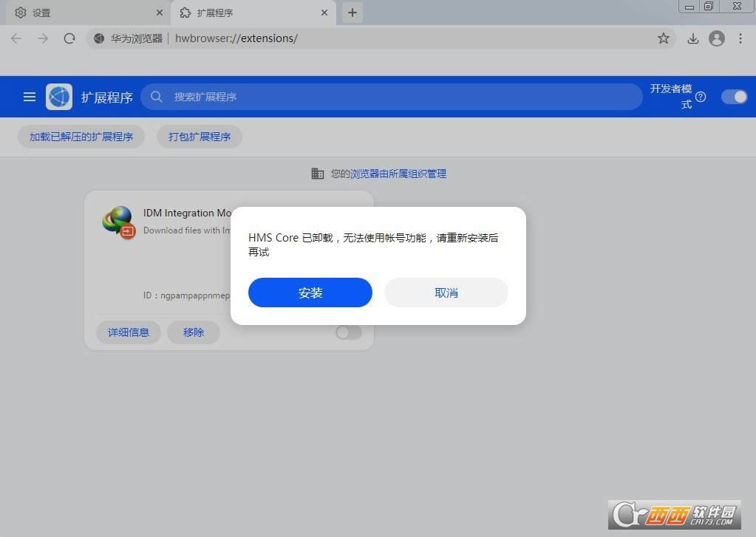
Task: Go back with the back arrow
Action: point(16,38)
